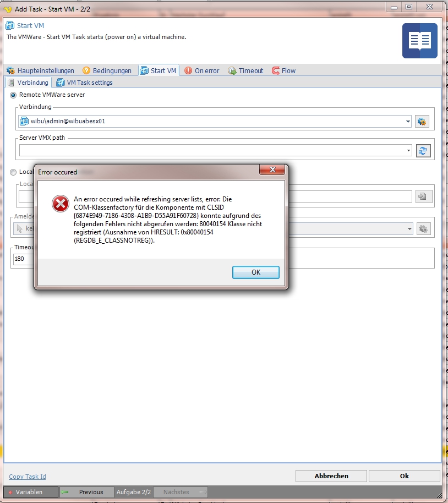
Task: Click the Start VM header icon
Action: point(9,25)
